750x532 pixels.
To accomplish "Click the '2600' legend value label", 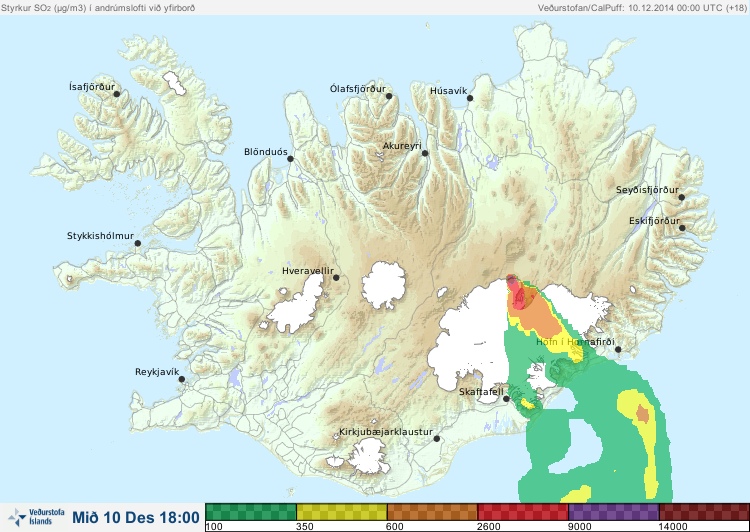I will pos(488,527).
